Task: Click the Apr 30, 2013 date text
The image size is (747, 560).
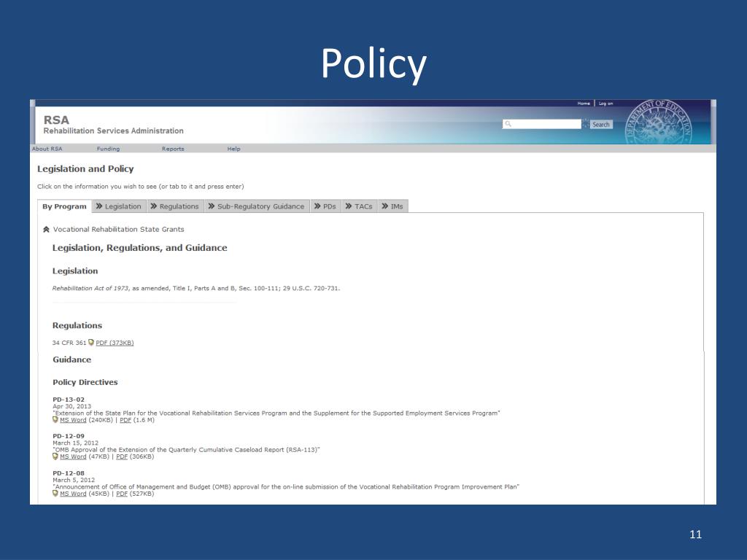Action: click(72, 406)
